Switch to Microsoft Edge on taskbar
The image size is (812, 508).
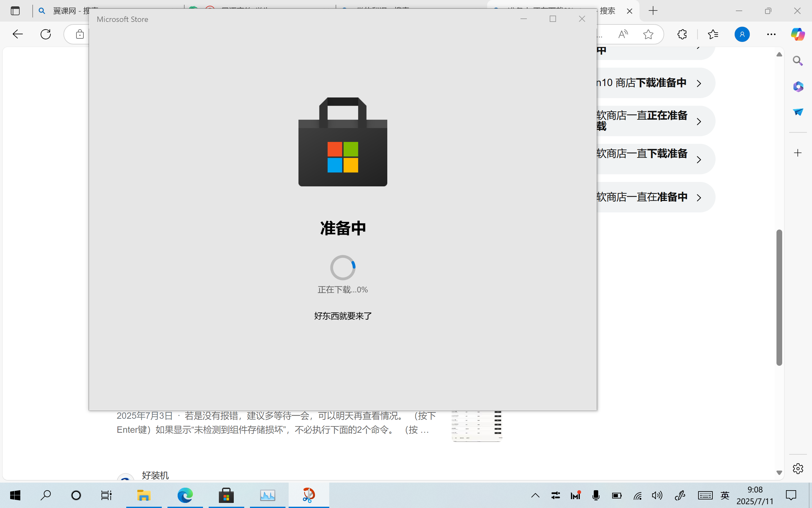[185, 495]
